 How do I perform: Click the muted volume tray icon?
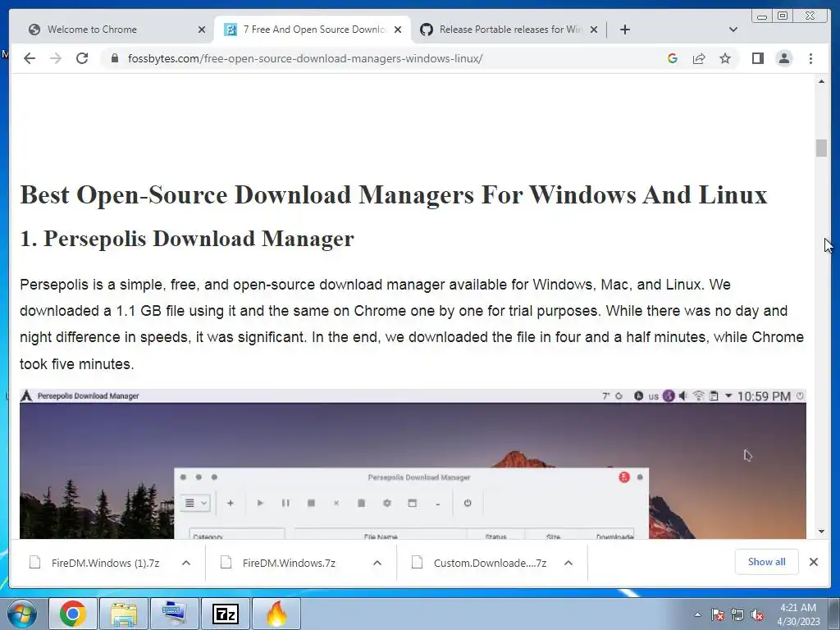757,614
